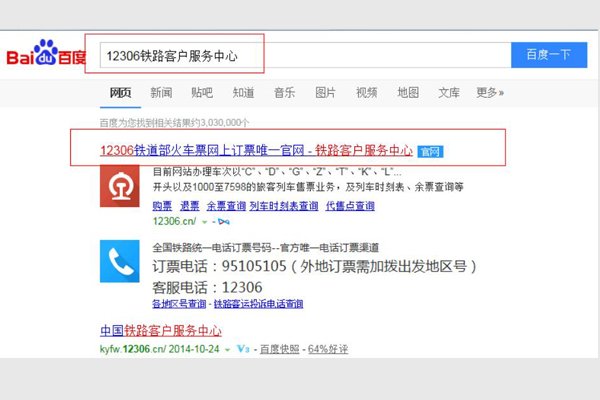Switch to the 地图 tab
600x400 pixels.
tap(408, 93)
